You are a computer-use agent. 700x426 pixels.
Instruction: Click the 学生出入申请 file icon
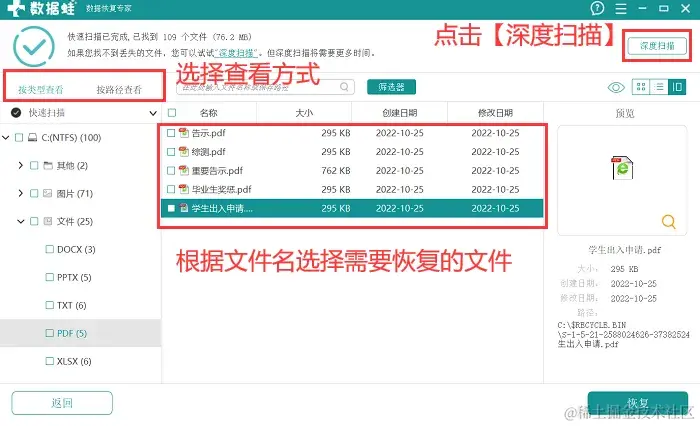183,208
